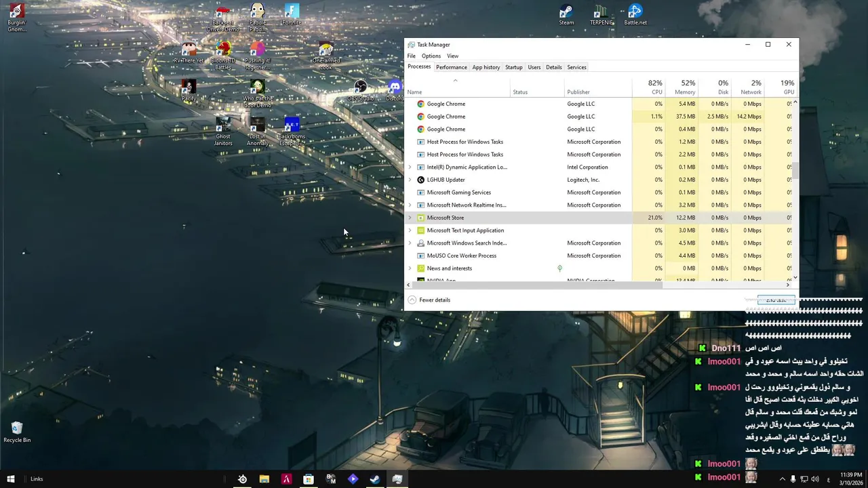Select the Fortnite desktop icon

point(292,15)
